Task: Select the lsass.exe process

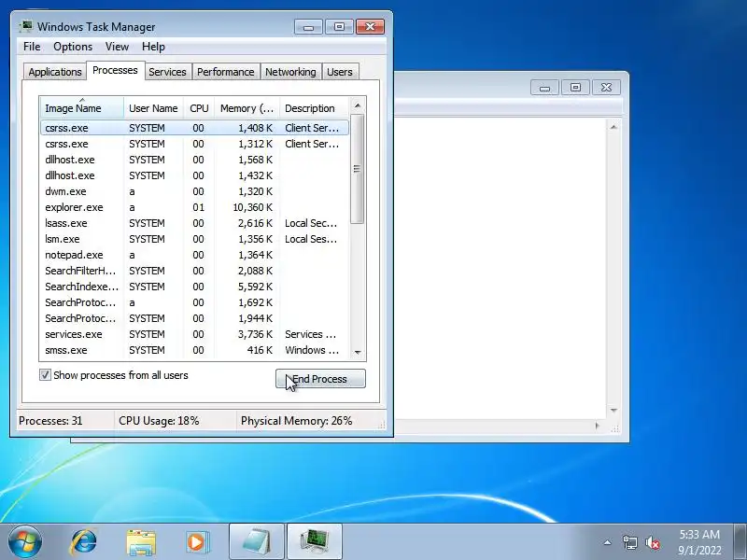Action: (194, 223)
